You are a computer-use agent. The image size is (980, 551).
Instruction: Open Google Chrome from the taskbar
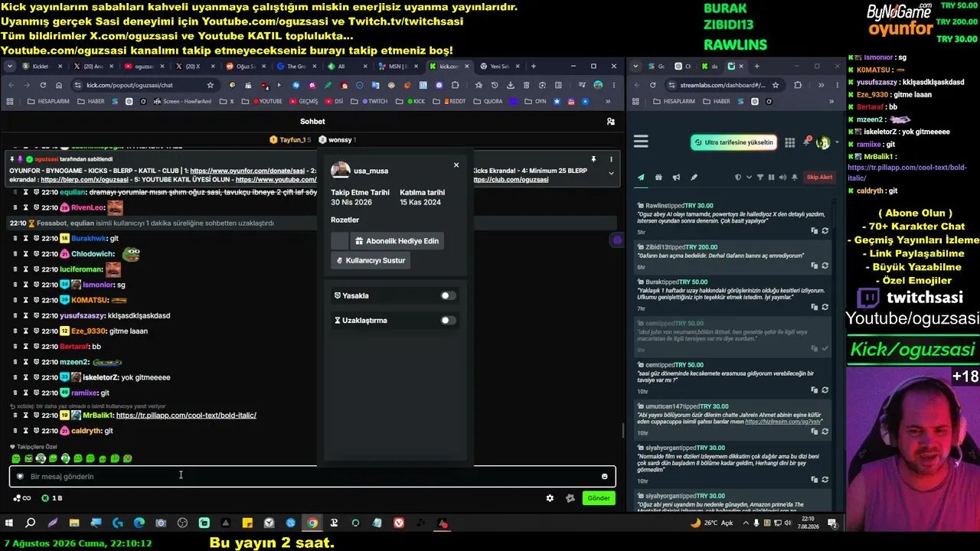click(312, 523)
